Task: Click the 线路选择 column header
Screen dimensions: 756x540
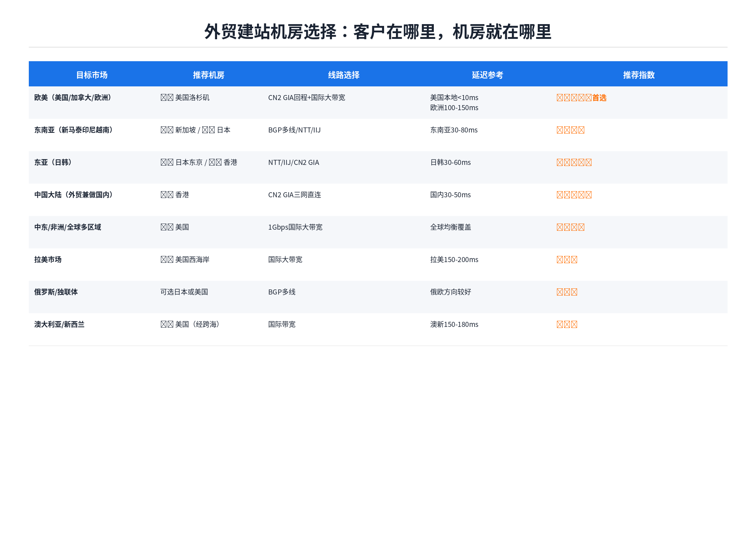Action: click(344, 75)
